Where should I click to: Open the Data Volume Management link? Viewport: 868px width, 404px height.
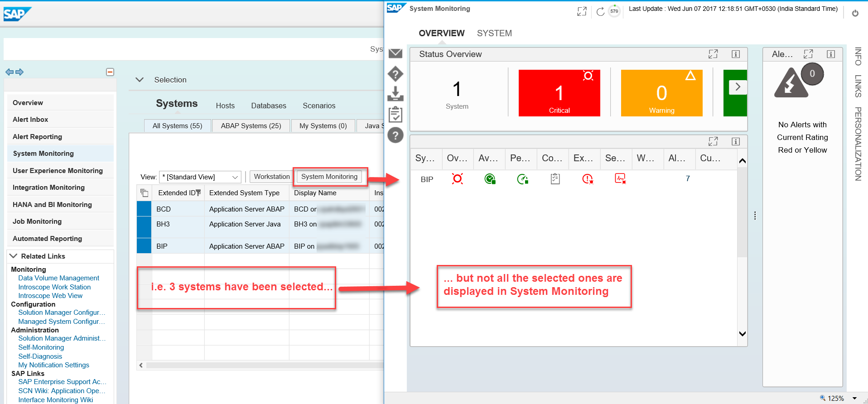click(58, 278)
